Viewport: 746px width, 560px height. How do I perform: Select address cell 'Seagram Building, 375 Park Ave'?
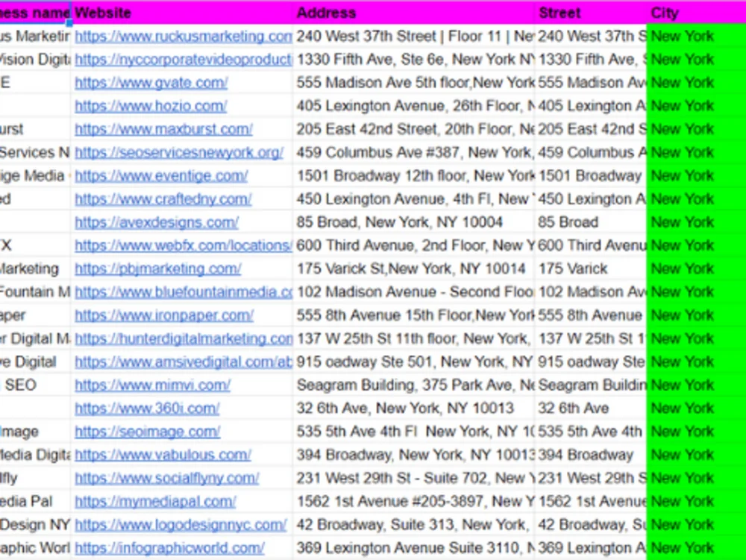click(x=414, y=386)
